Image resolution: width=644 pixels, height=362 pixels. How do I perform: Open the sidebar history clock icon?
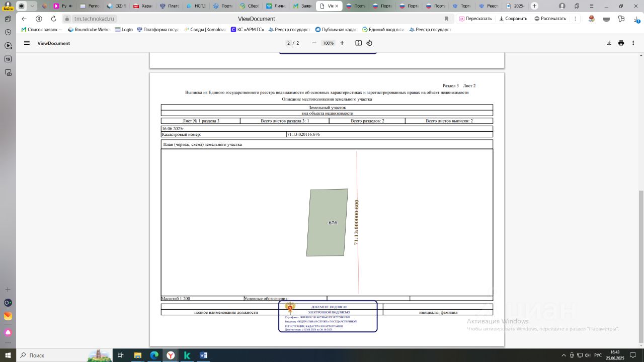(8, 32)
